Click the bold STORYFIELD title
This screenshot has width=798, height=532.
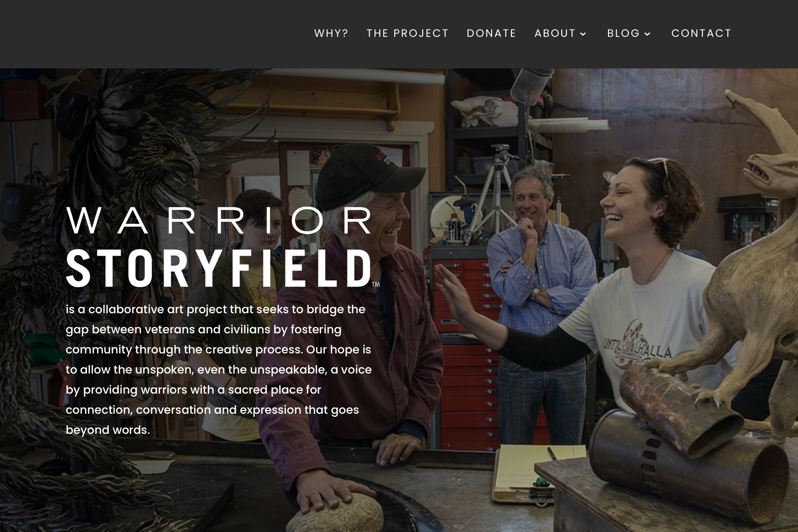click(219, 268)
